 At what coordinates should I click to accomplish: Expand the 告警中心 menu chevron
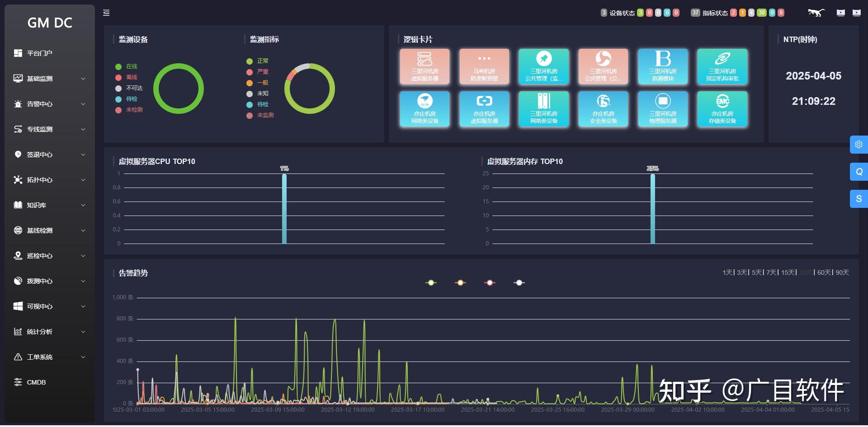point(83,104)
